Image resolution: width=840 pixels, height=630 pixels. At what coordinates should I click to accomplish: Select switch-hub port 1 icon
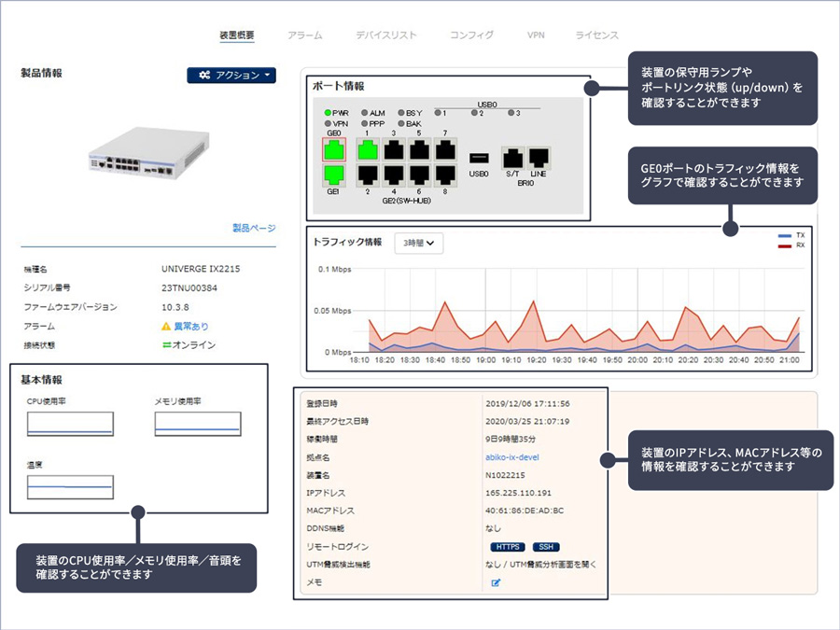point(368,150)
